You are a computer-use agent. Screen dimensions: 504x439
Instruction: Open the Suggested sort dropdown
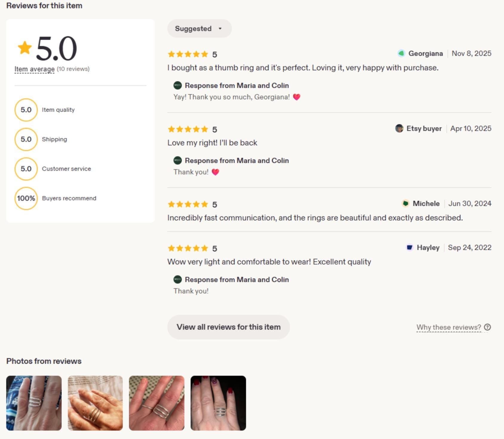pos(199,29)
